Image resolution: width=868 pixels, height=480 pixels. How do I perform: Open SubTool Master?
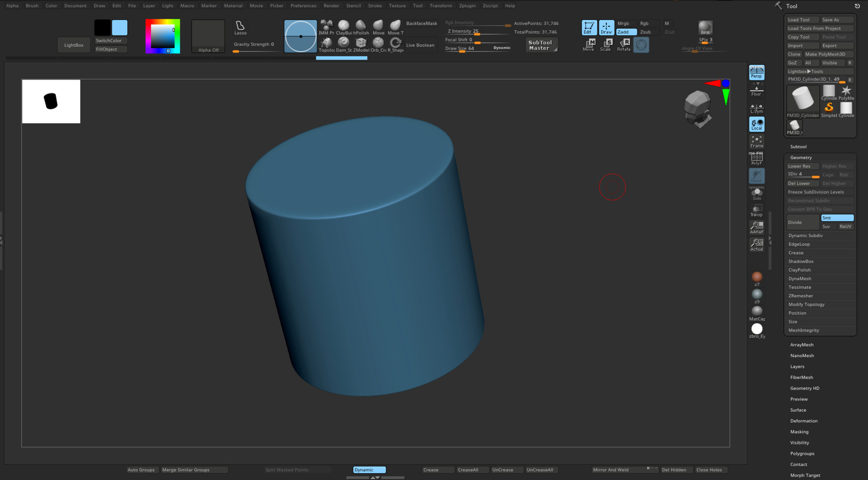tap(541, 44)
